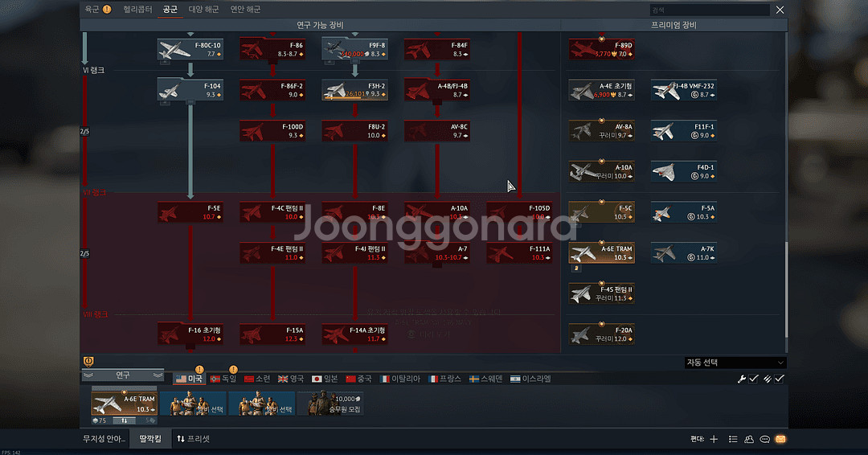
Task: Click the 딸깍킬 button
Action: point(150,439)
